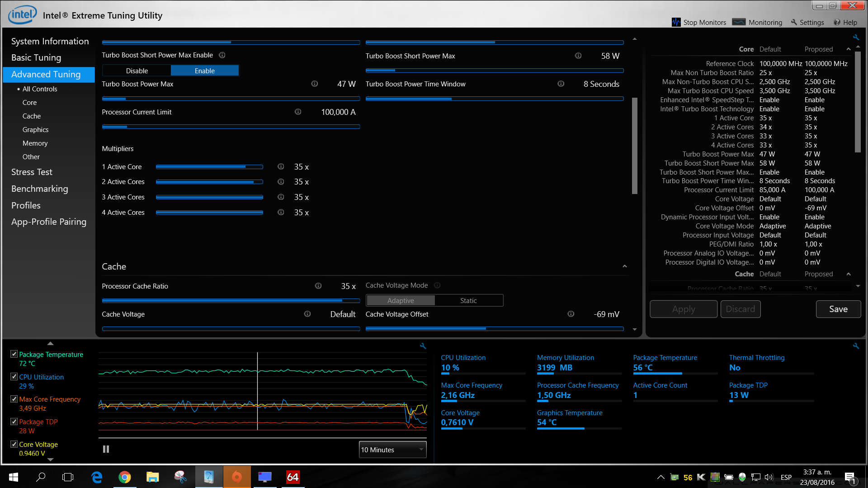Open Windows Start menu
868x488 pixels.
pyautogui.click(x=14, y=477)
